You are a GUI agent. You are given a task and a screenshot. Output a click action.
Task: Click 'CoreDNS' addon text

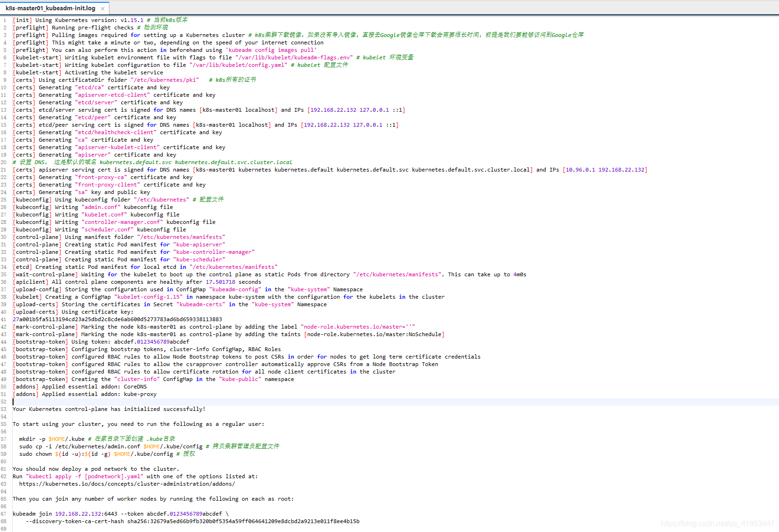[x=135, y=387]
